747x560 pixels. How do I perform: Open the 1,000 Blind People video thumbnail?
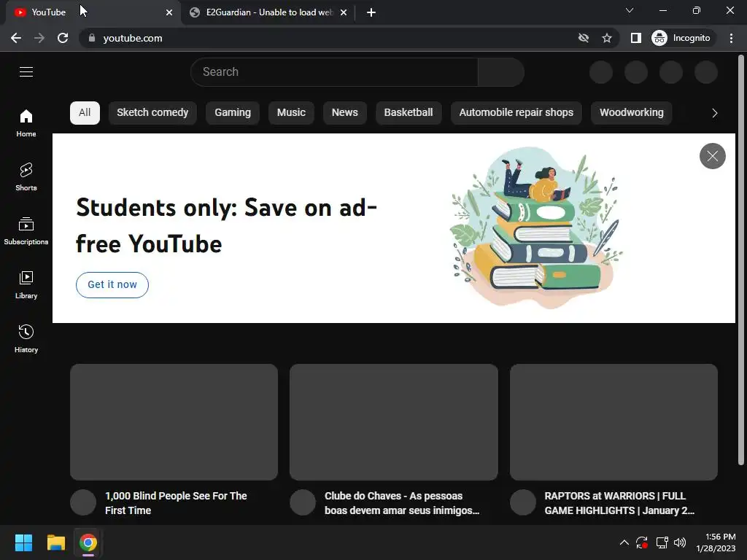(174, 422)
